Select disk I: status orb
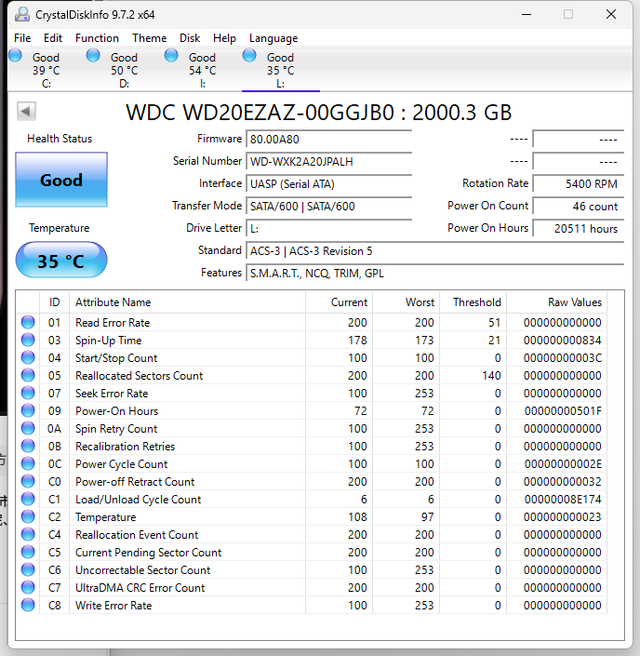This screenshot has width=640, height=656. [x=171, y=55]
